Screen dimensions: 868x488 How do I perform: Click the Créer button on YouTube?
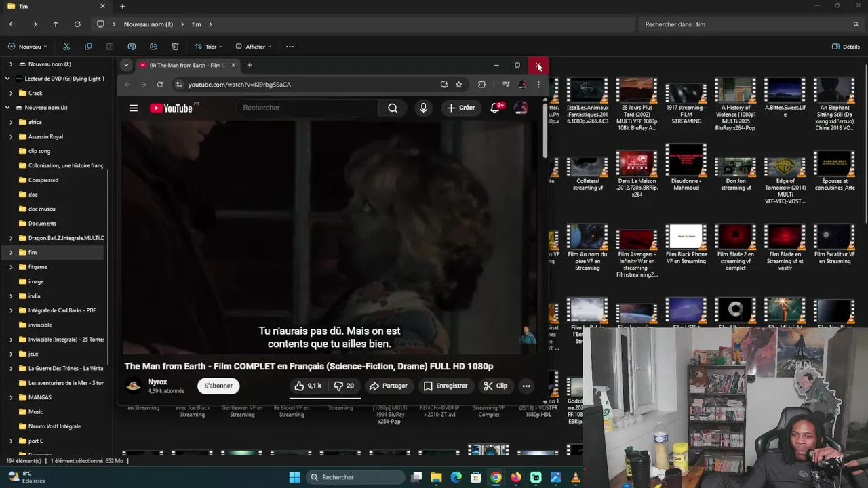pyautogui.click(x=461, y=108)
